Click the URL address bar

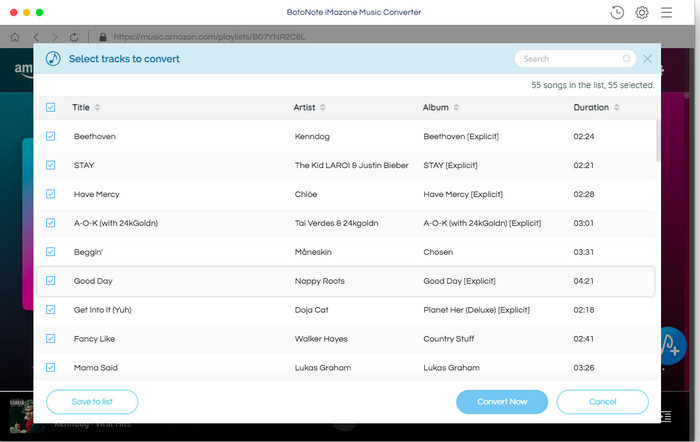point(209,37)
